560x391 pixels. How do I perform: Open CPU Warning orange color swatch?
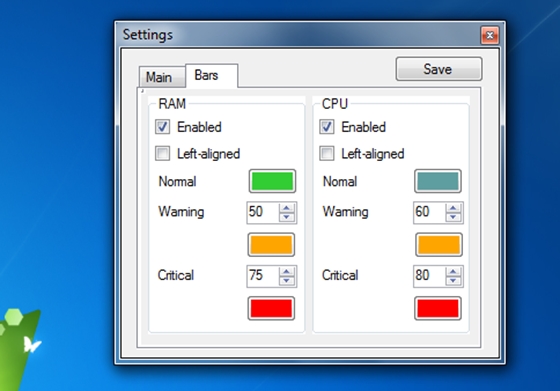(x=439, y=245)
